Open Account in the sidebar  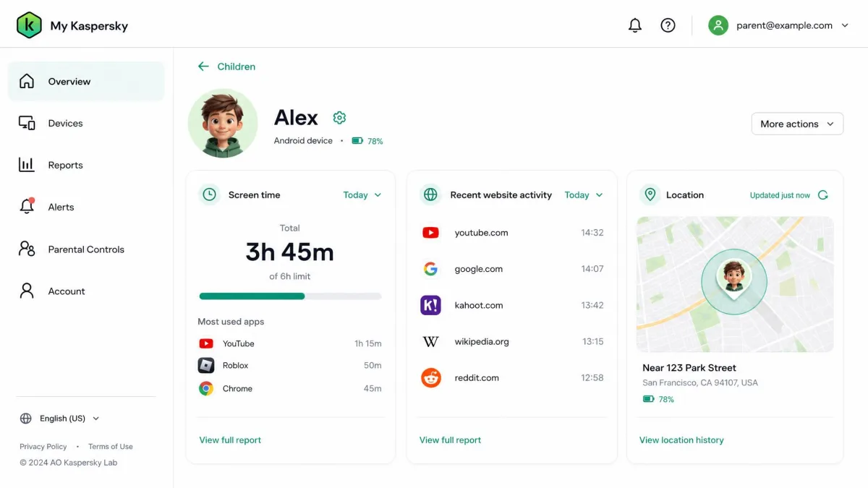click(86, 291)
